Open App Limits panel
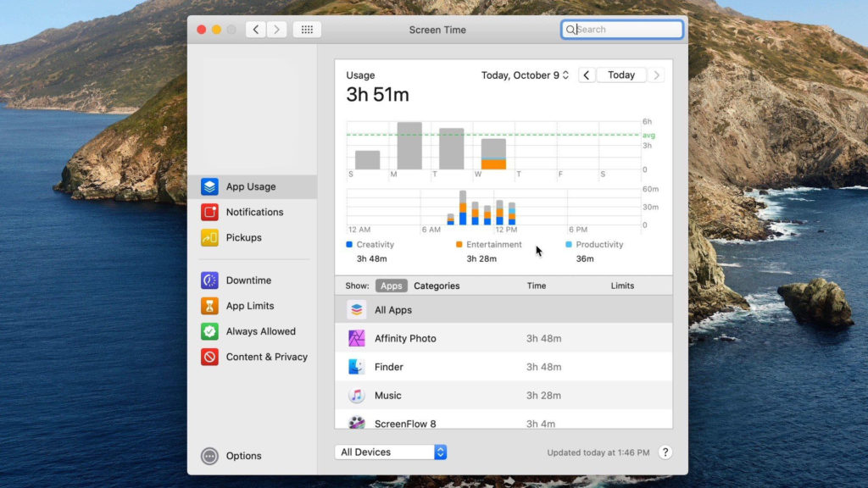The height and width of the screenshot is (488, 868). point(249,306)
